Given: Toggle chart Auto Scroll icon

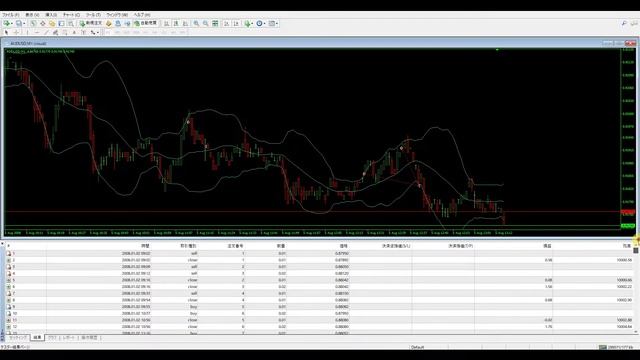Looking at the screenshot, I should [227, 23].
